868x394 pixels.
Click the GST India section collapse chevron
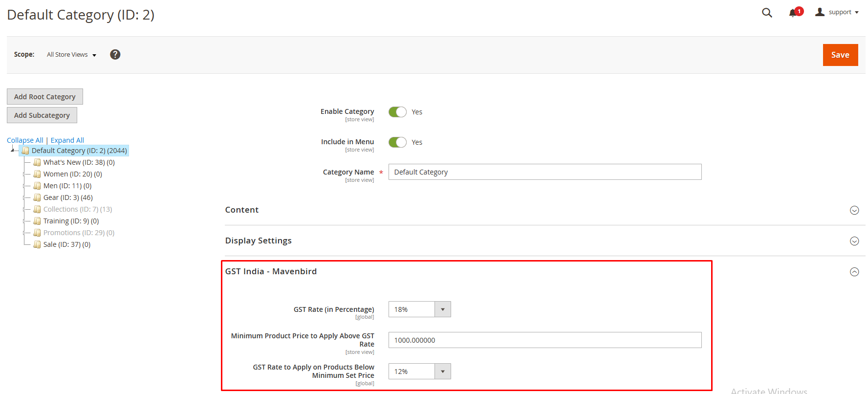pos(854,272)
